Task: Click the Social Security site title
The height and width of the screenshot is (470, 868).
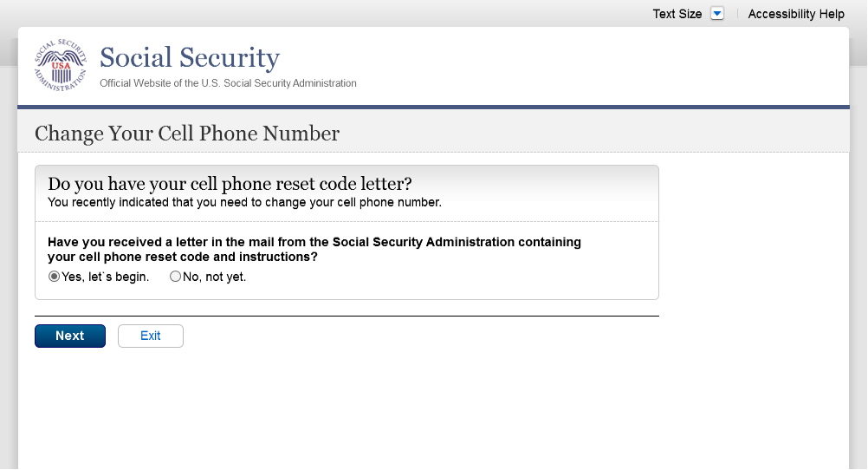Action: [x=190, y=58]
